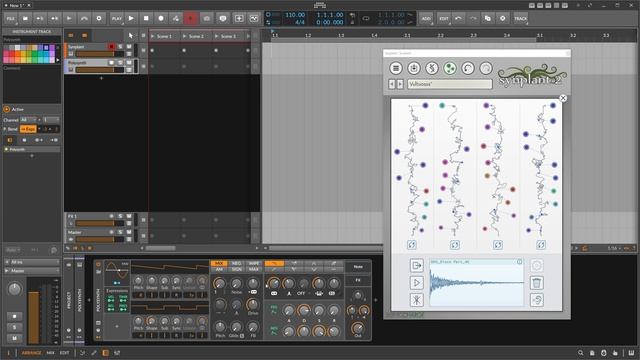Image resolution: width=640 pixels, height=360 pixels.
Task: Start playback with transport Play button
Action: (131, 18)
